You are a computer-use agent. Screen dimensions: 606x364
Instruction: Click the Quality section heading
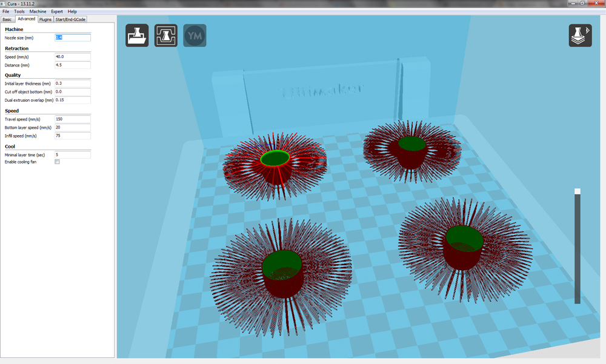coord(13,75)
